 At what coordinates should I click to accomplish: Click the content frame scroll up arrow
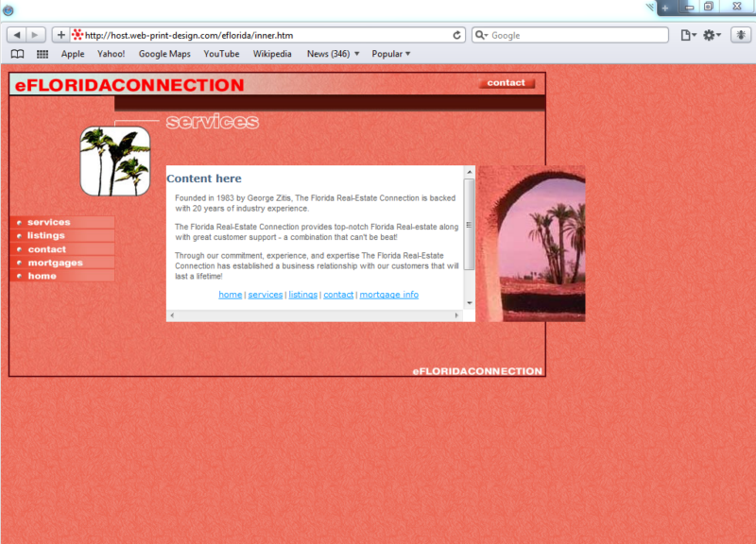click(x=469, y=172)
